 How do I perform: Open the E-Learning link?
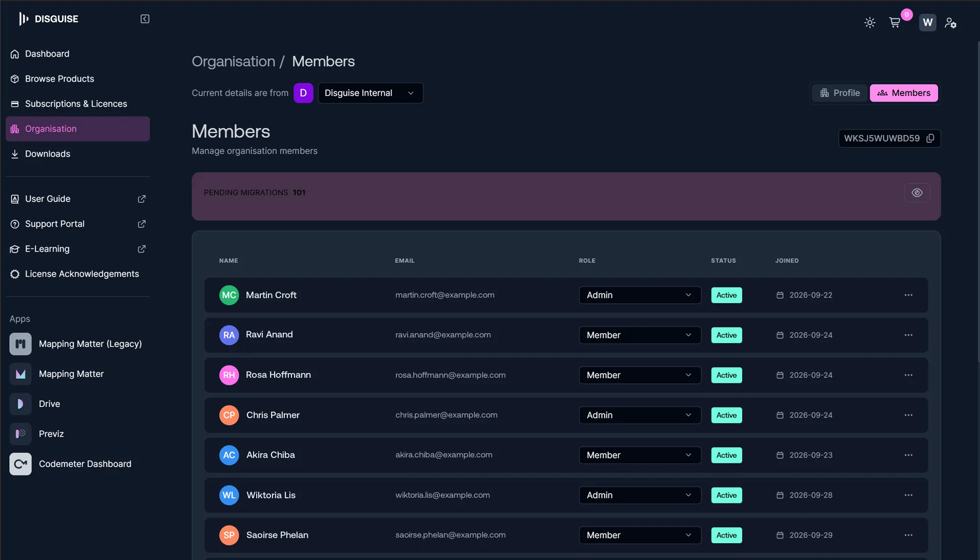tap(78, 249)
